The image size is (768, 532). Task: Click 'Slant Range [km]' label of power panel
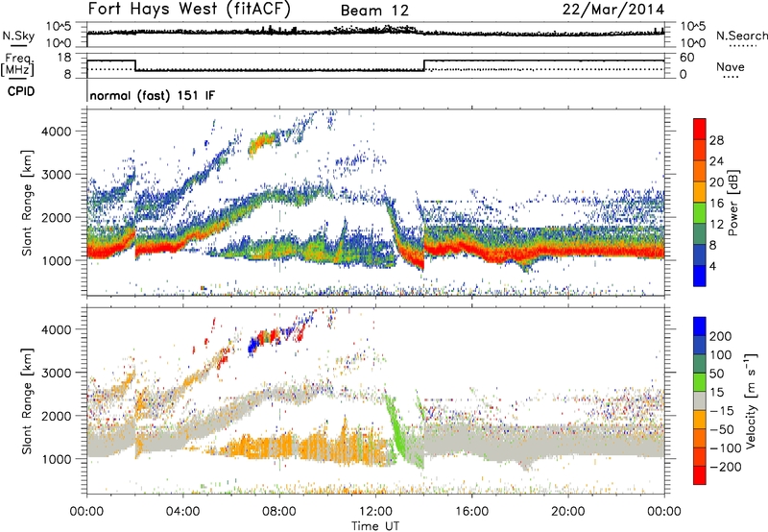click(27, 203)
